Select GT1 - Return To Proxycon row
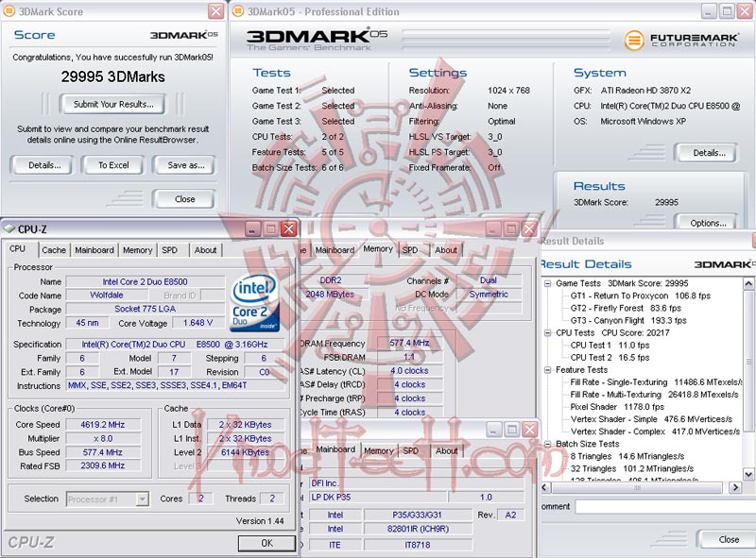The height and width of the screenshot is (558, 756). coord(641,296)
